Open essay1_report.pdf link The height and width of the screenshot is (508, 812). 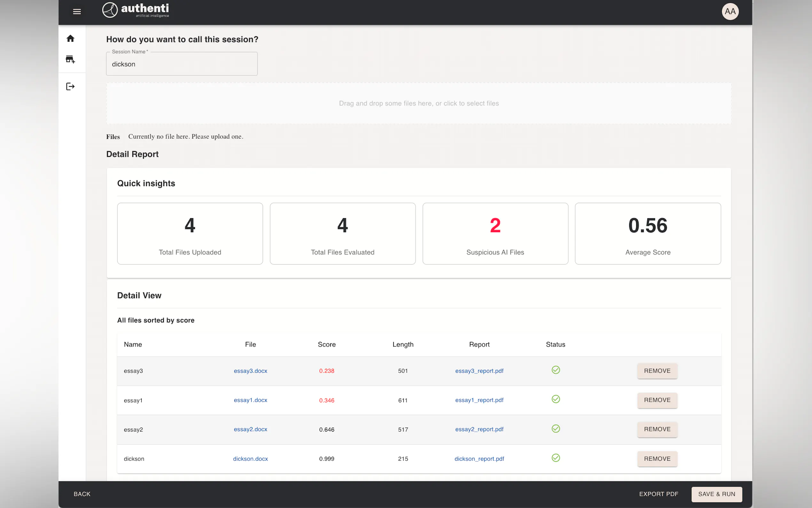tap(479, 400)
